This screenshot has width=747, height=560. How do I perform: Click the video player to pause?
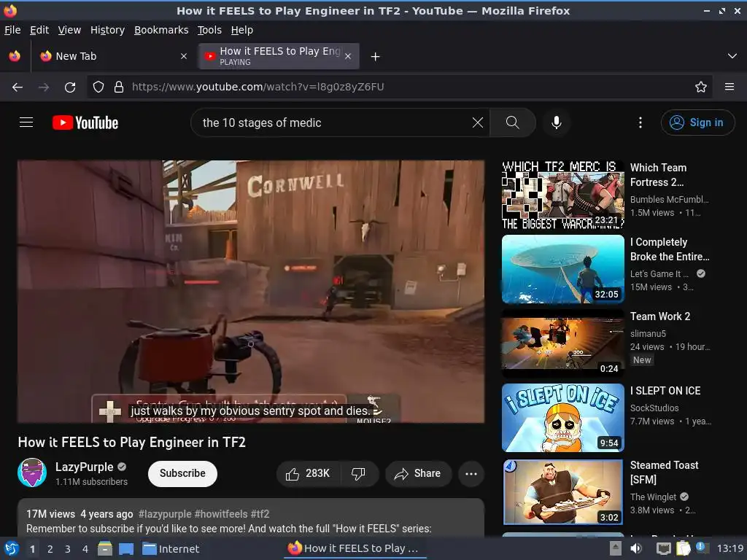coord(251,292)
